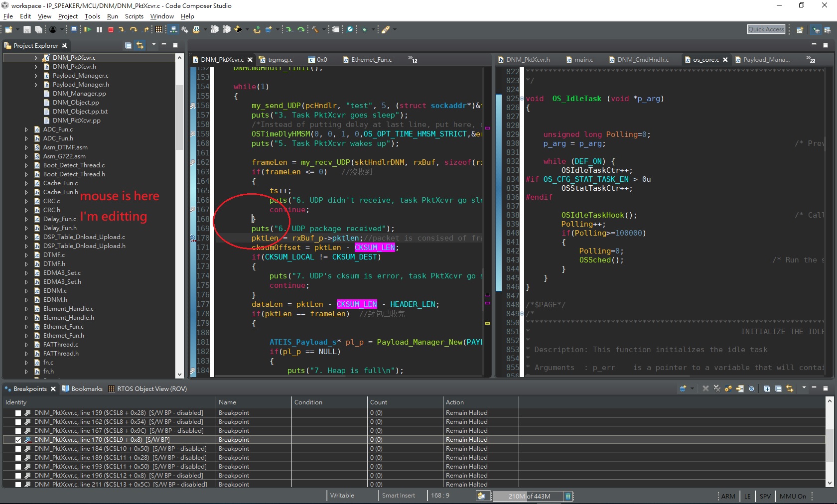Click the Save icon in main toolbar
837x504 pixels.
click(27, 30)
